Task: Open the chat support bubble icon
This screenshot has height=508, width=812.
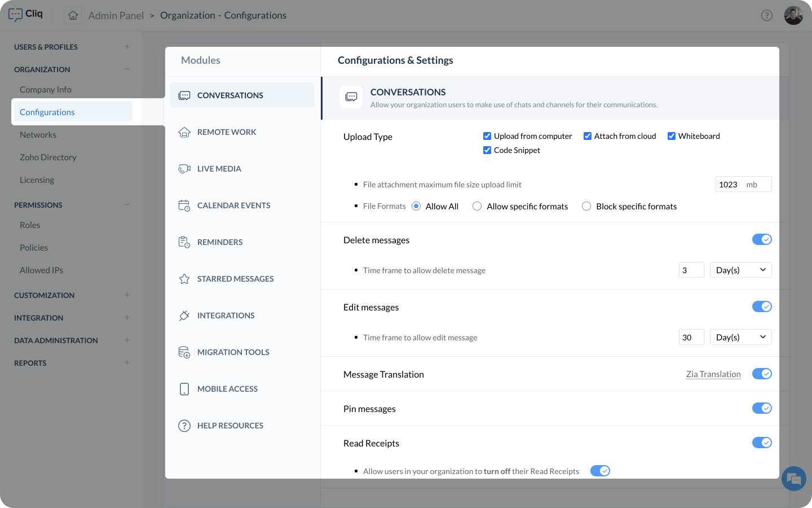Action: coord(793,479)
